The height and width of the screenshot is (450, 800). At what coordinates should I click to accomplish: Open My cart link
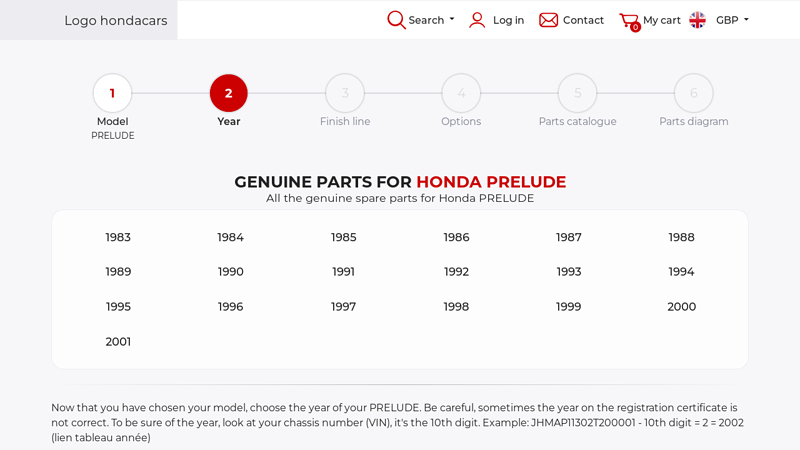click(662, 20)
